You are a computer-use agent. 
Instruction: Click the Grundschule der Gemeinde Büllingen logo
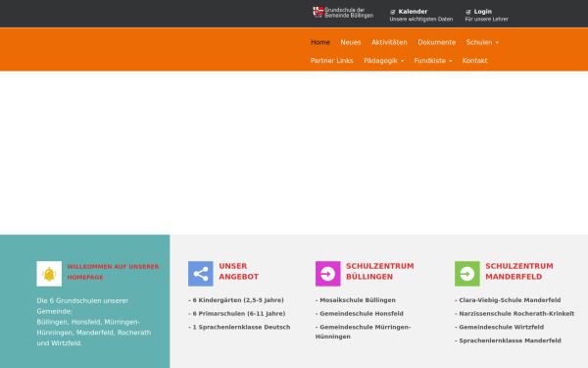(343, 13)
